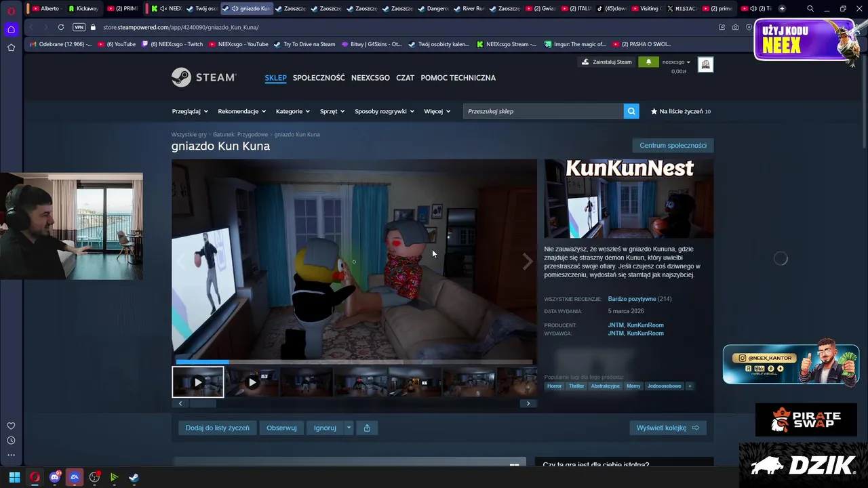Open a new tab with the plus button
868x488 pixels.
(x=782, y=8)
